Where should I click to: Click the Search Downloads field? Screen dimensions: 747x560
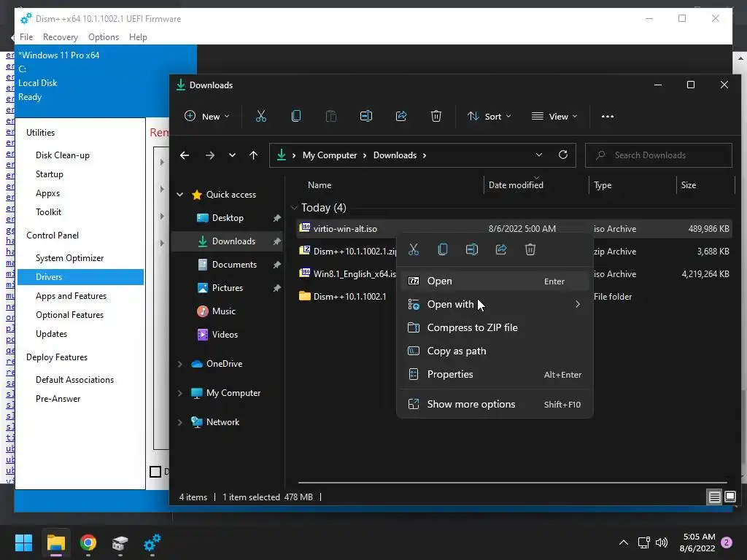coord(659,155)
